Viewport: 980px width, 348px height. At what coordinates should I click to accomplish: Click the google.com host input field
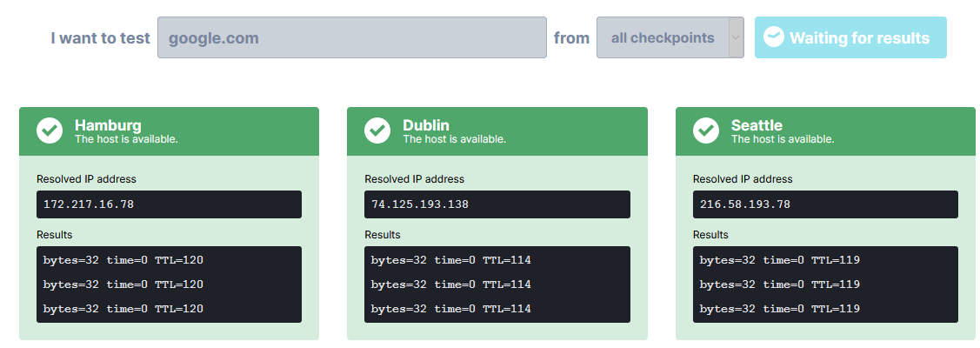(x=351, y=37)
